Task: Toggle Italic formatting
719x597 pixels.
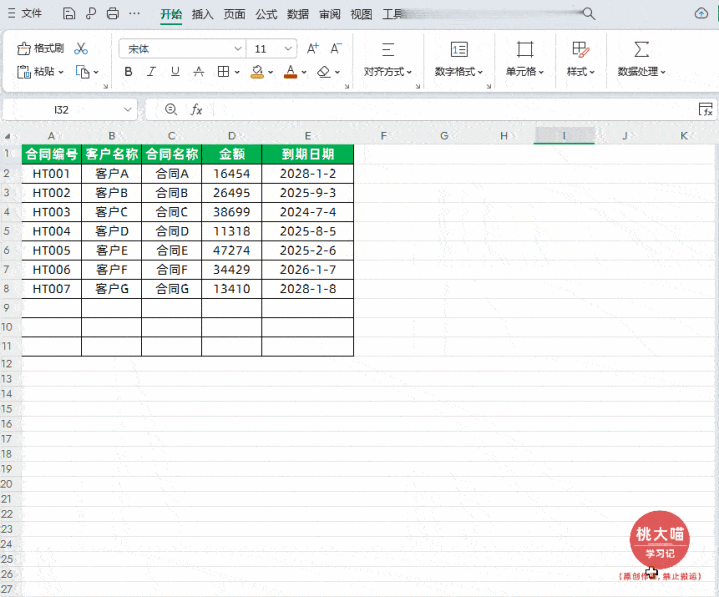Action: tap(151, 72)
